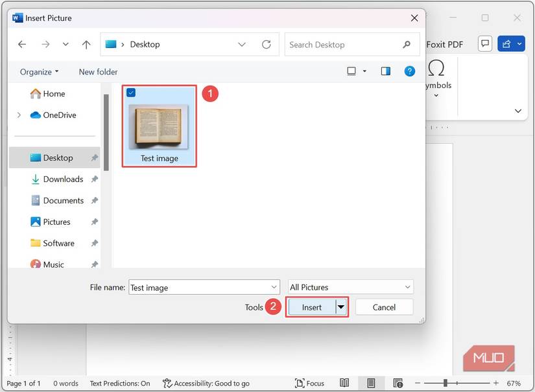Click Text Predictions: On status
Viewport: 535px width, 392px height.
pos(120,384)
